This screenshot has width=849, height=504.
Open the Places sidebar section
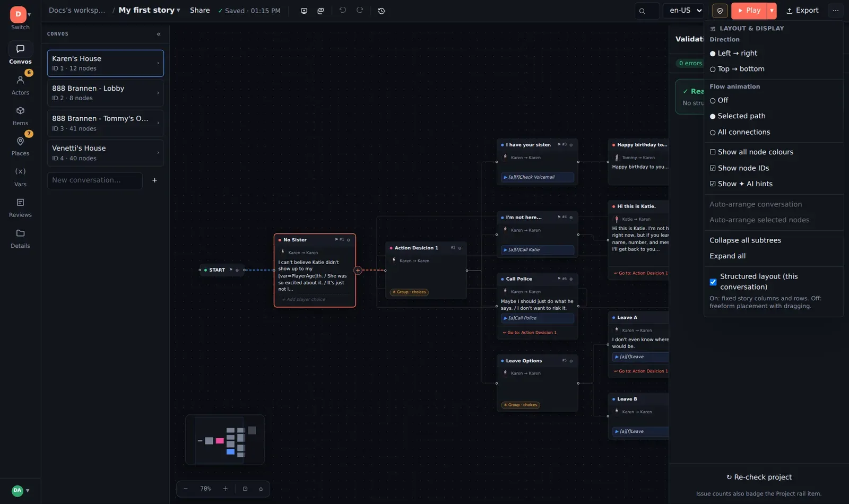pyautogui.click(x=20, y=145)
